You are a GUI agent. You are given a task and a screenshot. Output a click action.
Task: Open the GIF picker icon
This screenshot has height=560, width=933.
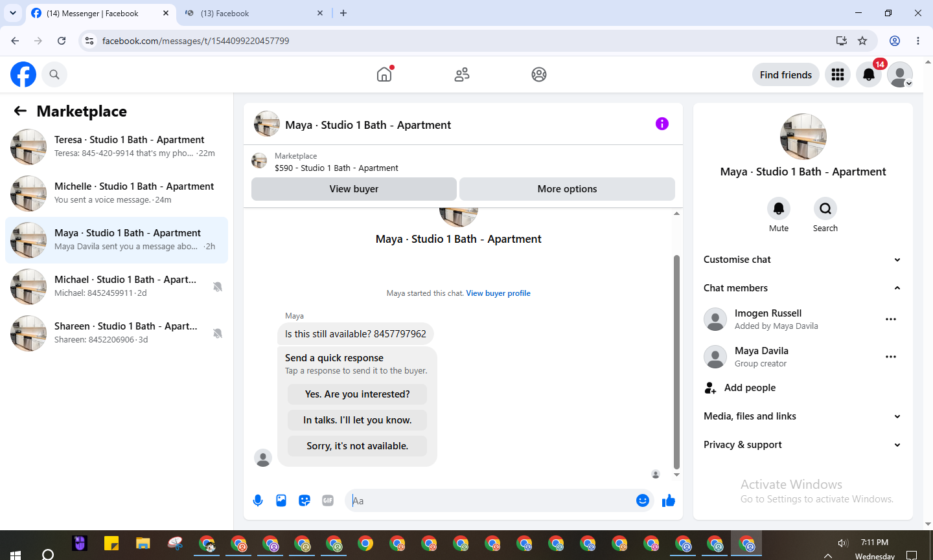(x=328, y=500)
